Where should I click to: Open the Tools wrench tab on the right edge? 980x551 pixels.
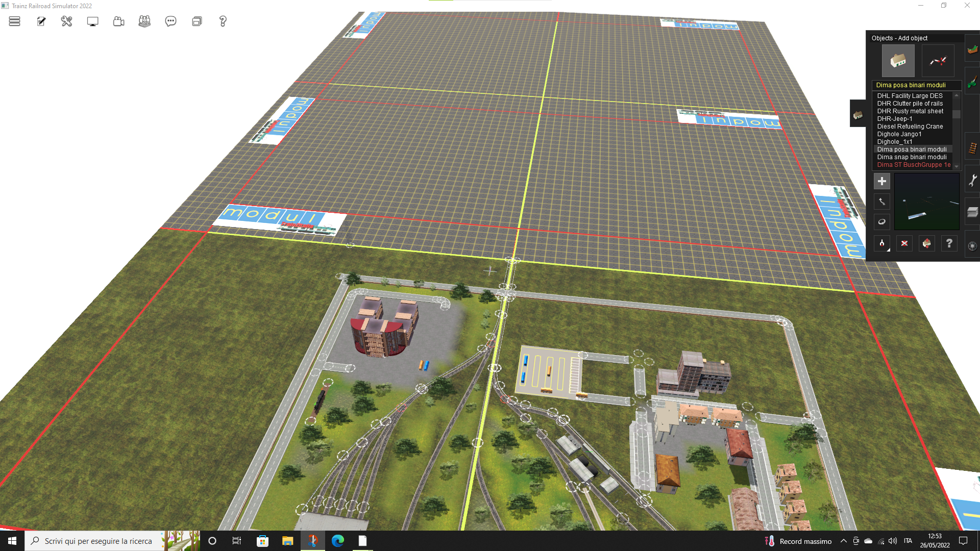click(x=972, y=180)
